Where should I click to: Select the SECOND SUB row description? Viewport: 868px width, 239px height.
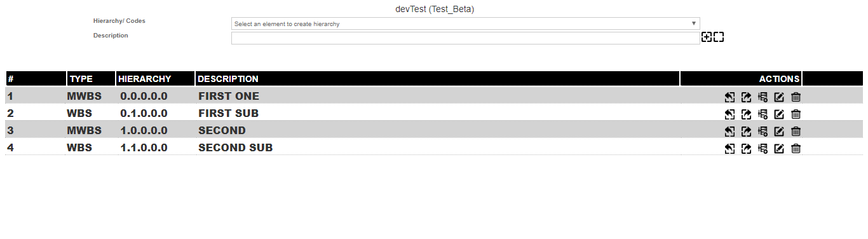pyautogui.click(x=236, y=148)
